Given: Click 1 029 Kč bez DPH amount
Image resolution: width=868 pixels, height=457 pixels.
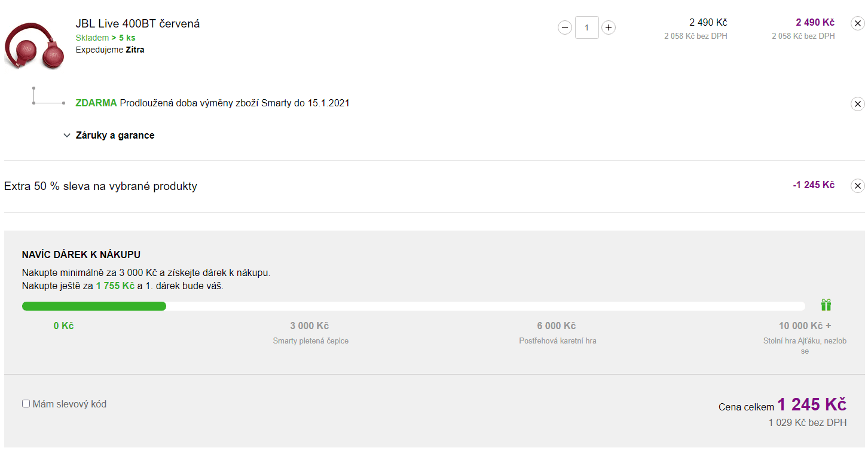Looking at the screenshot, I should 808,423.
